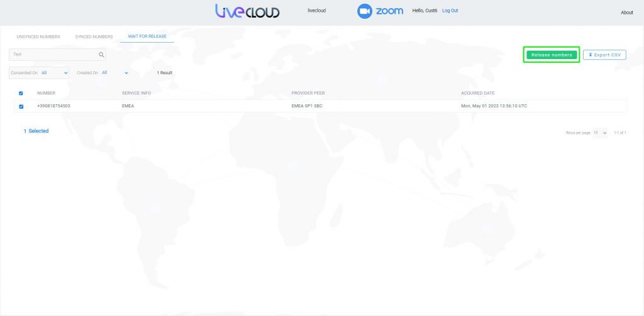Click the Service Info column header

pyautogui.click(x=136, y=93)
